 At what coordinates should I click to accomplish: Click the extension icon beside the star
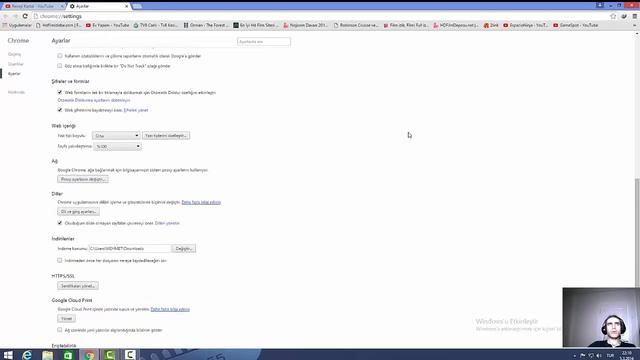(624, 16)
